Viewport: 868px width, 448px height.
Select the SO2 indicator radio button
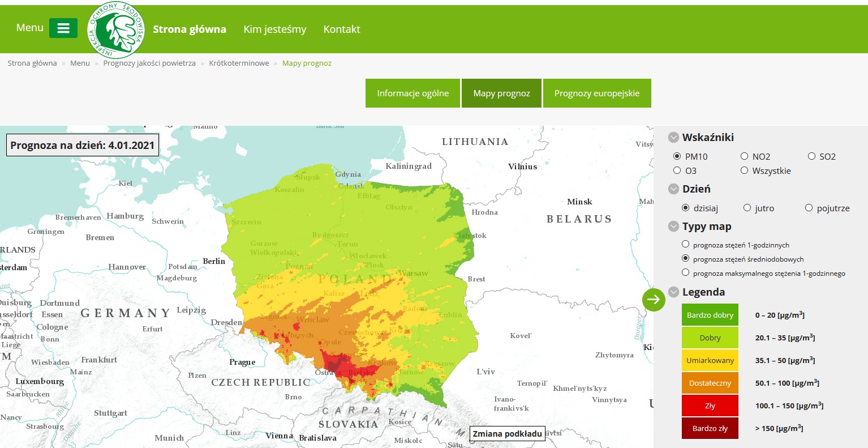click(812, 156)
